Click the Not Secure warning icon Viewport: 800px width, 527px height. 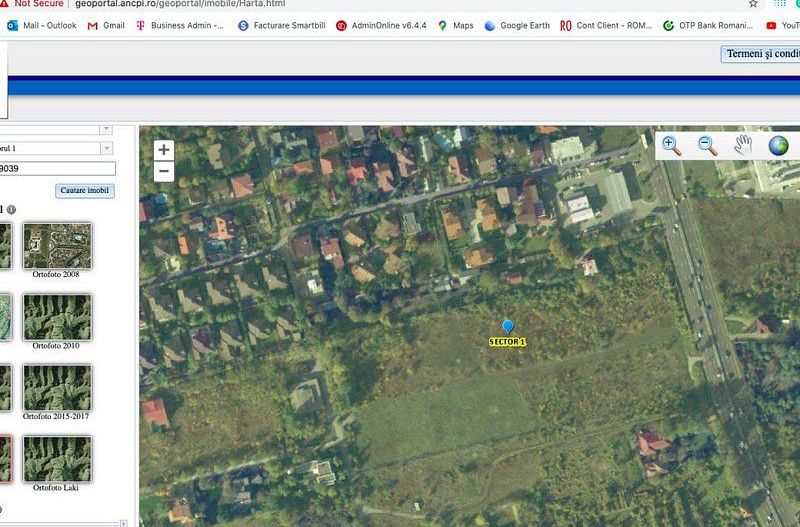(x=5, y=3)
